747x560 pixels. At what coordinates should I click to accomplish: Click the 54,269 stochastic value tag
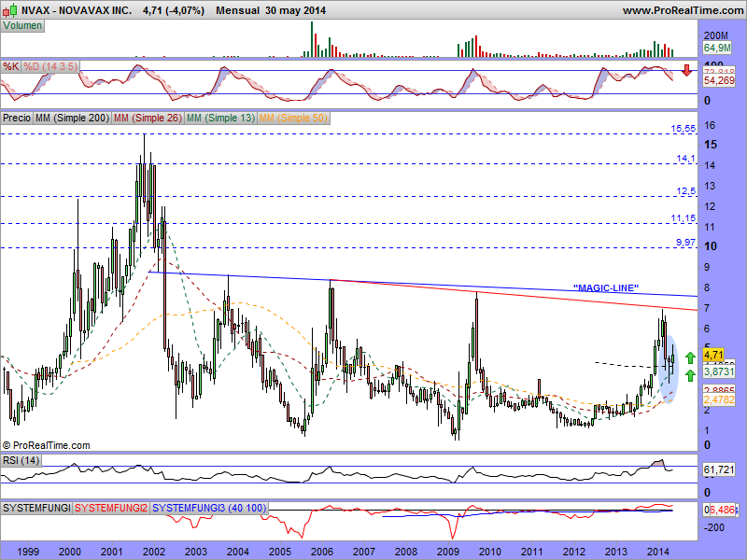[x=719, y=80]
